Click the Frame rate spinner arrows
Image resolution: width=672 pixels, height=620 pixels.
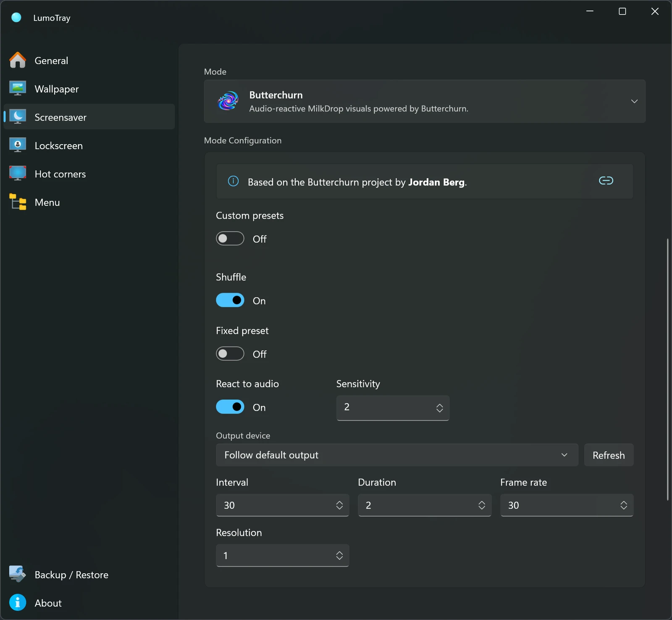point(624,505)
